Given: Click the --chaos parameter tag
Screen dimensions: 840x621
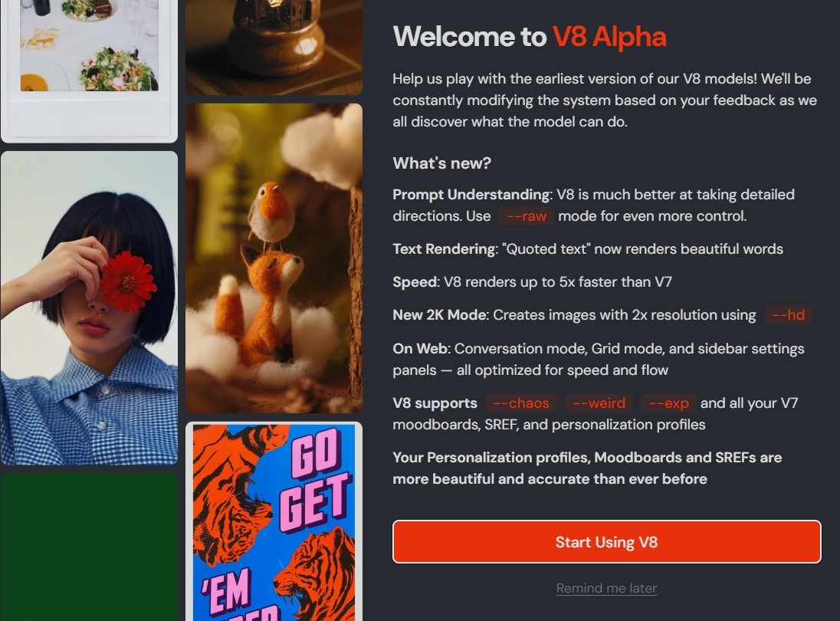Looking at the screenshot, I should tap(521, 403).
